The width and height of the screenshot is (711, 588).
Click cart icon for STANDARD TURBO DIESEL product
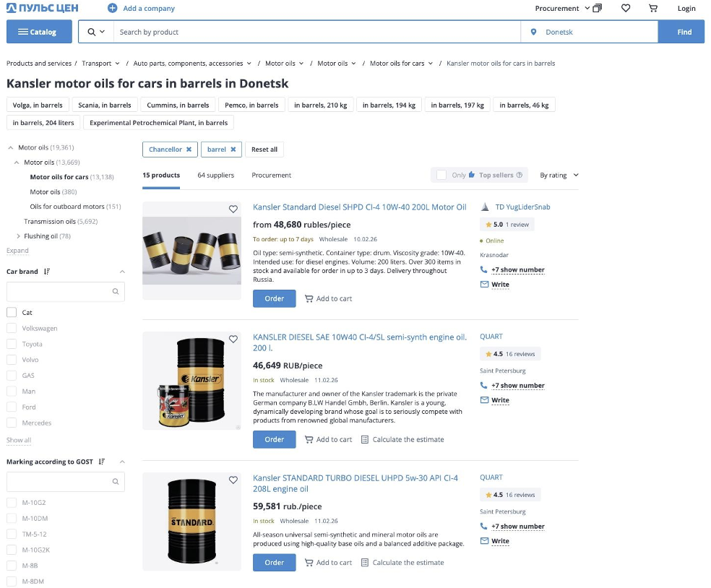point(309,563)
